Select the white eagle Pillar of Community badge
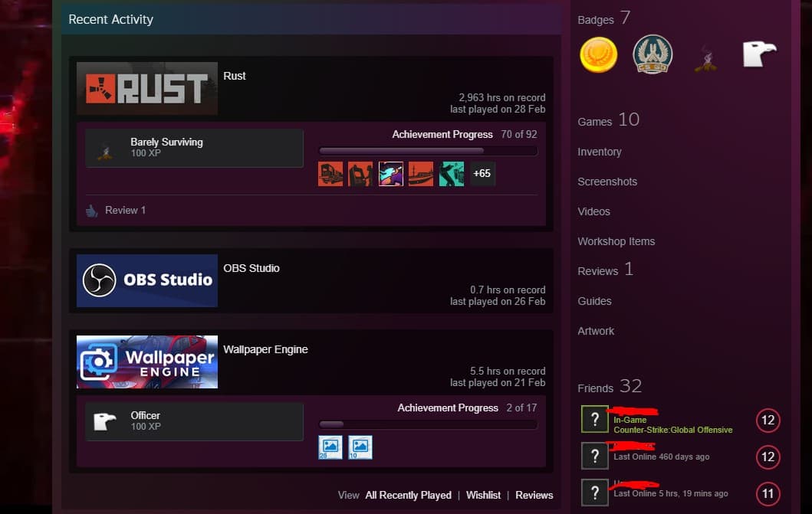Viewport: 812px width, 514px height. (758, 52)
